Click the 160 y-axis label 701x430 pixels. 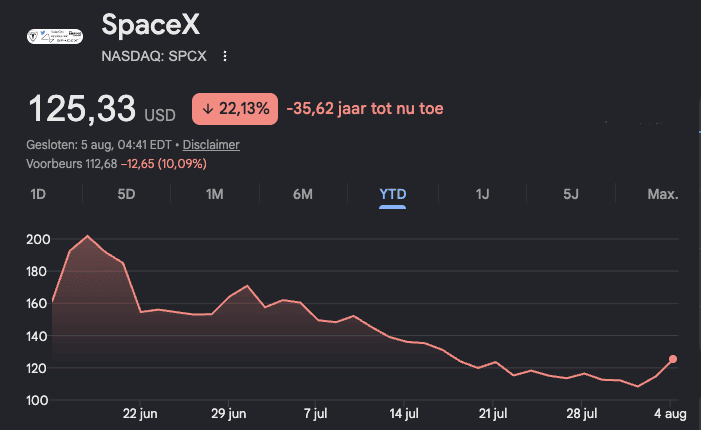tap(37, 304)
